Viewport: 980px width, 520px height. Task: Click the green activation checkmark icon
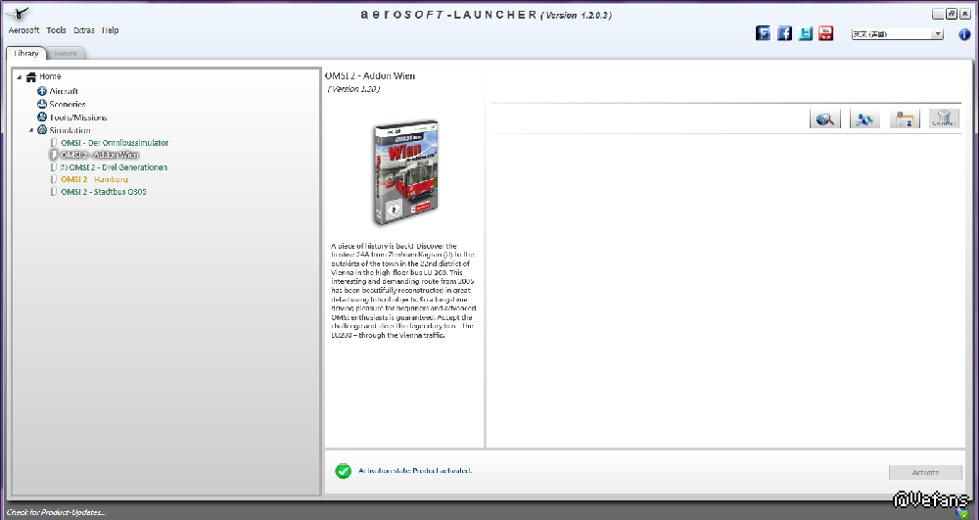coord(343,471)
